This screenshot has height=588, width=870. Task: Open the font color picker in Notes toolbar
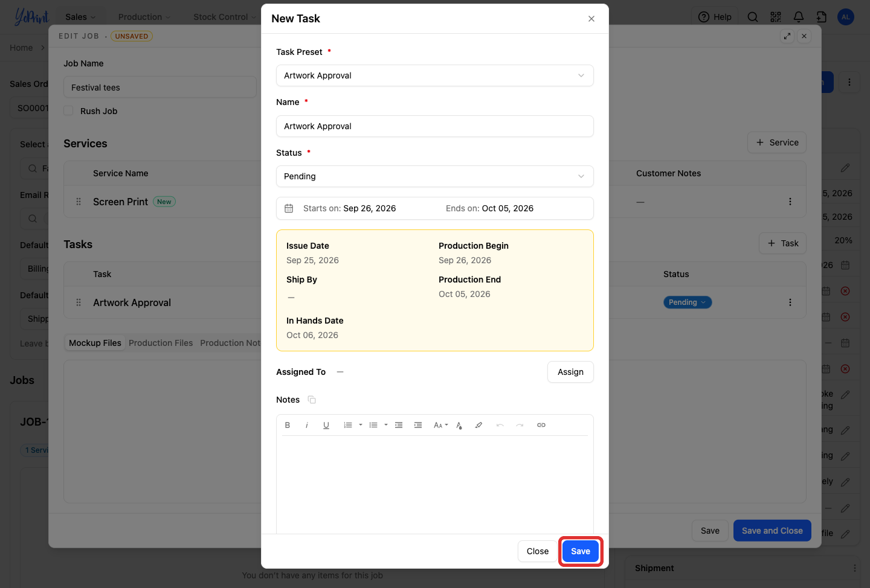click(x=459, y=425)
